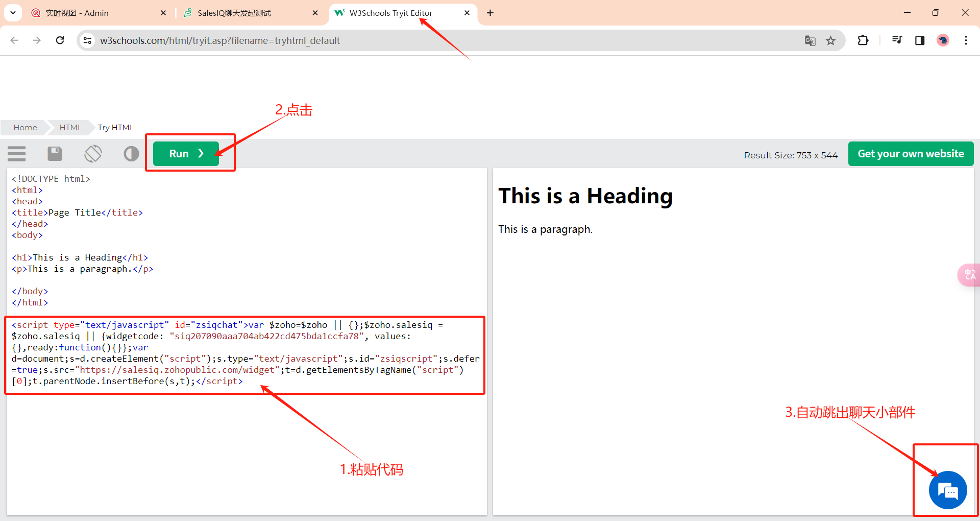
Task: Open the browser extensions puzzle icon
Action: 863,40
